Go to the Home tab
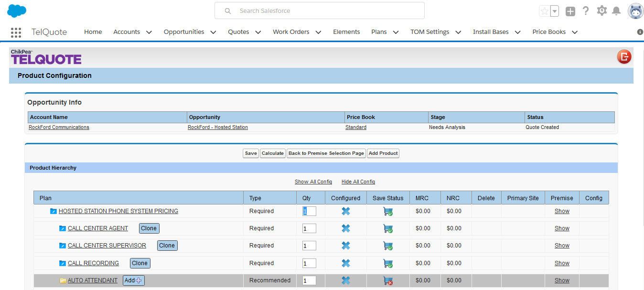644x290 pixels. pyautogui.click(x=93, y=32)
